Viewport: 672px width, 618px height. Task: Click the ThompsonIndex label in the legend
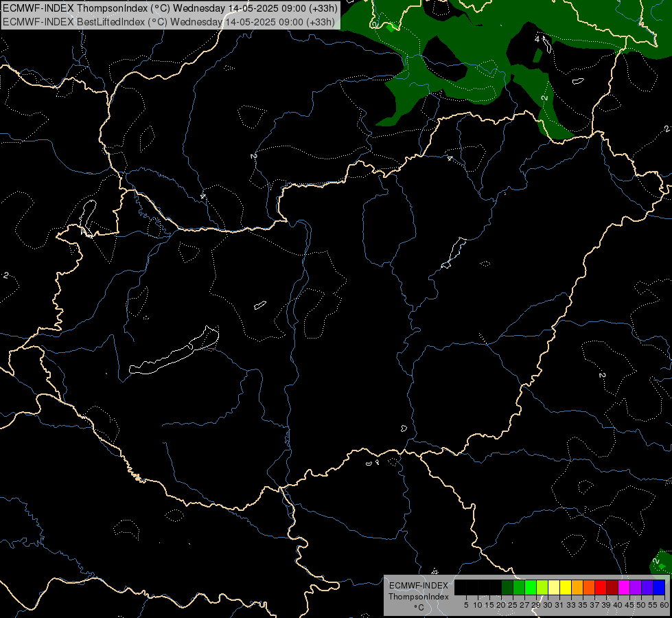[419, 597]
